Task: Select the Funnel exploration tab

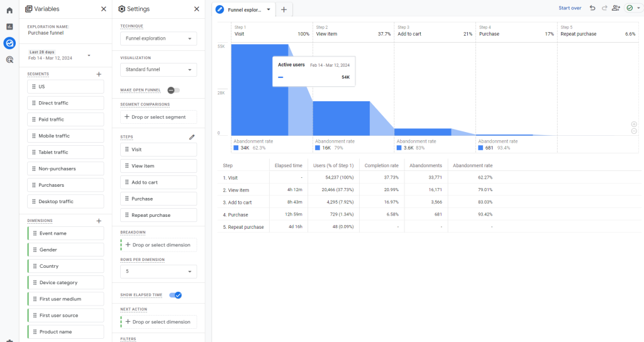Action: (x=243, y=9)
